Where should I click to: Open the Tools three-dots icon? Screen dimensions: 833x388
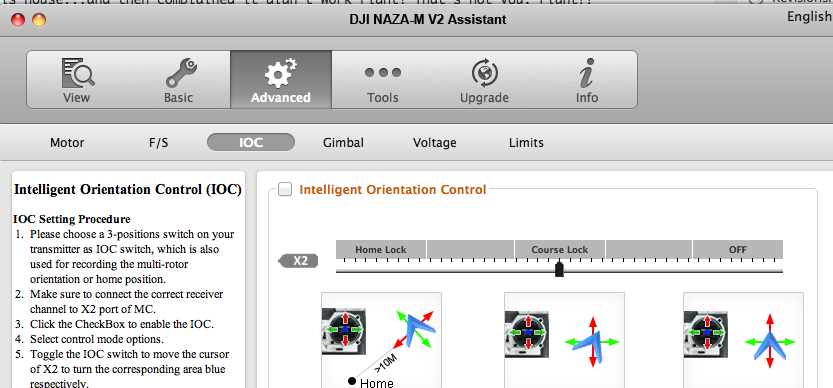(x=382, y=72)
